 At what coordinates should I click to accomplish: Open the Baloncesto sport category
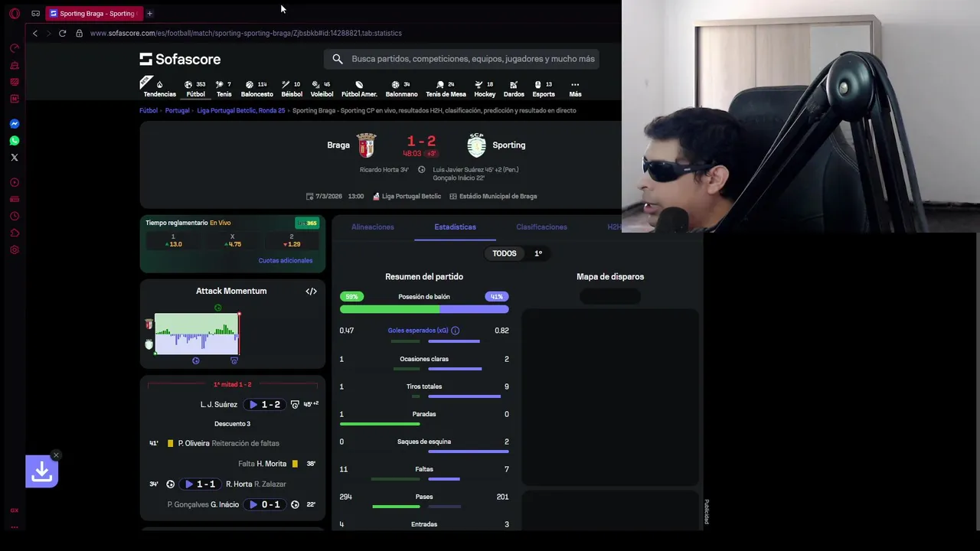coord(256,89)
